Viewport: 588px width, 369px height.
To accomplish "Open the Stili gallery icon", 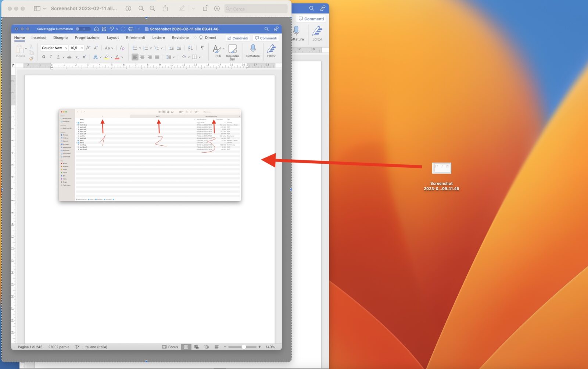I will point(217,49).
